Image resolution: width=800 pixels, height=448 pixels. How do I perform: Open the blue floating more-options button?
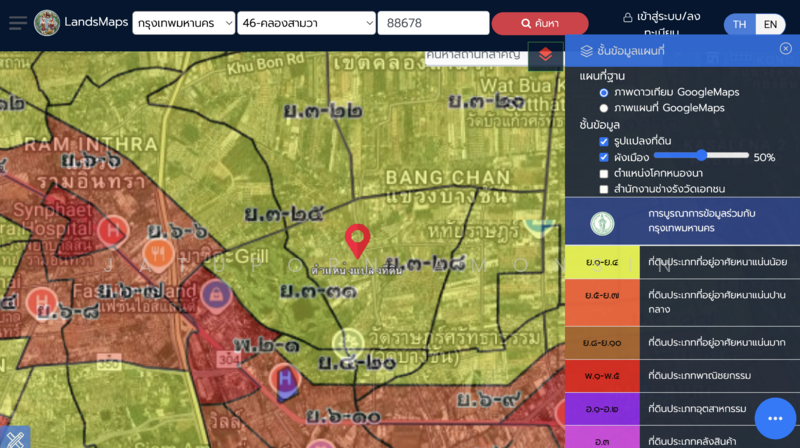(775, 418)
